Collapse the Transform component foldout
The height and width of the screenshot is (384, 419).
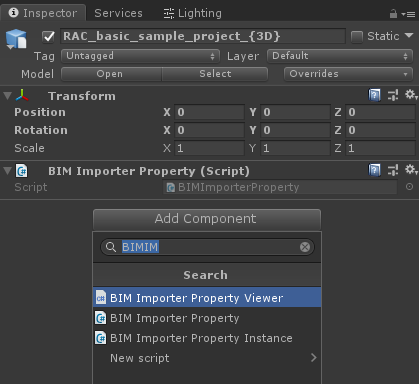point(7,96)
